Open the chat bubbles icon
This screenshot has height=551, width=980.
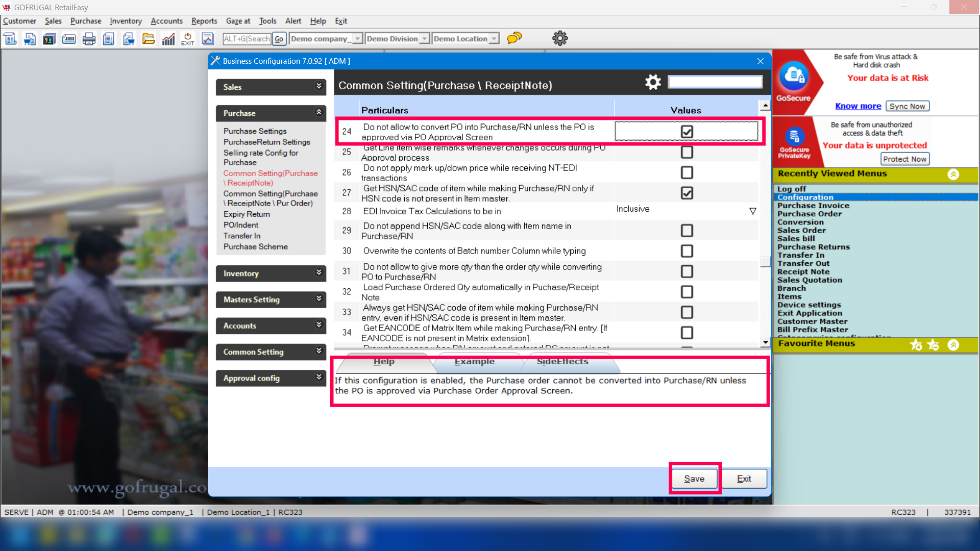click(514, 38)
